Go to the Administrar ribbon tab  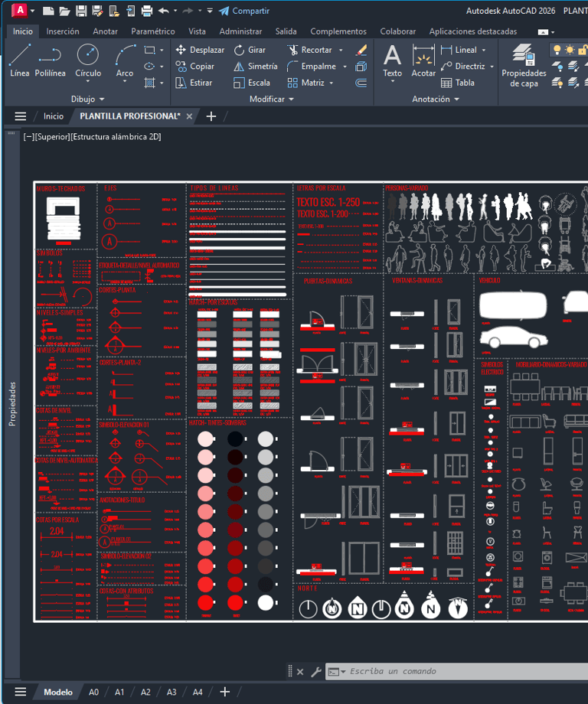240,31
